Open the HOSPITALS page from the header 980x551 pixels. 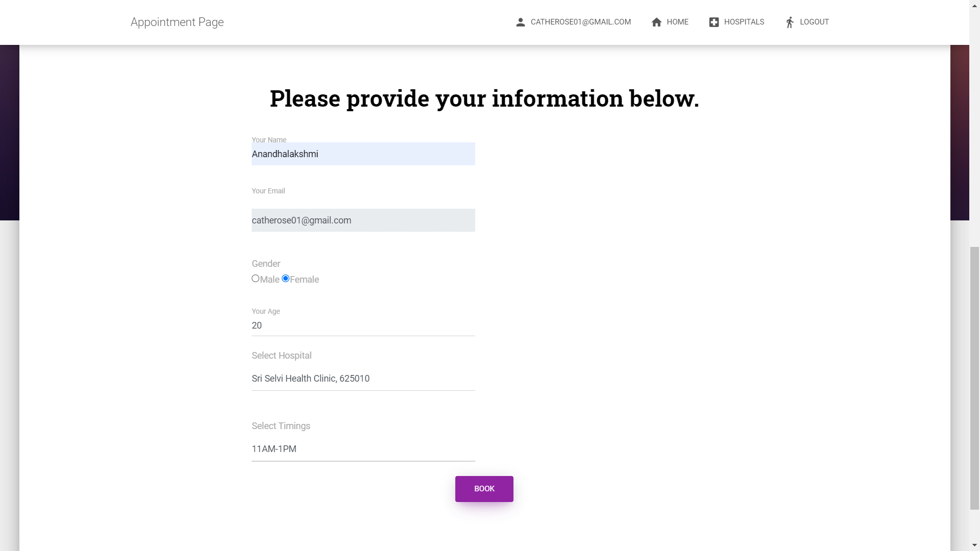[743, 22]
